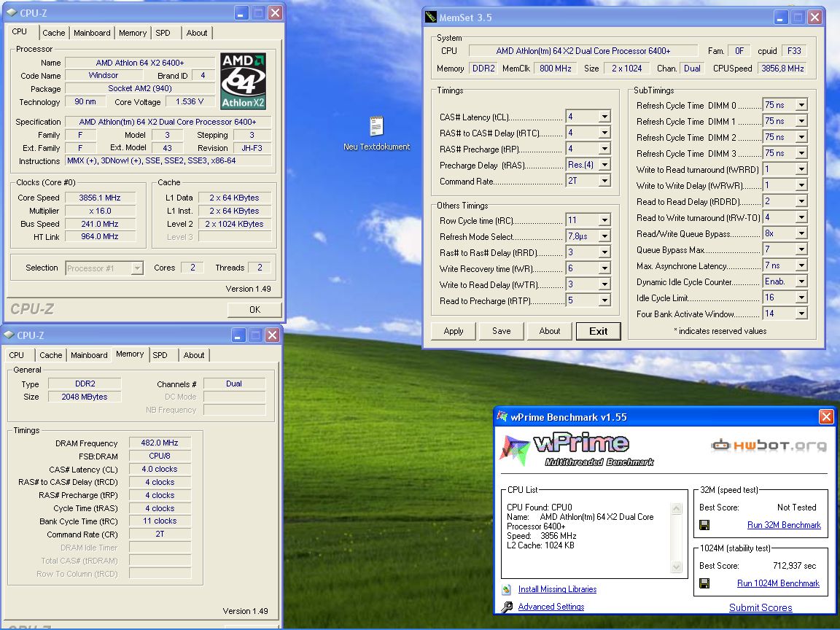Open the SPD tab in lower CPU-Z window
Screen dimensions: 840x630
click(160, 355)
